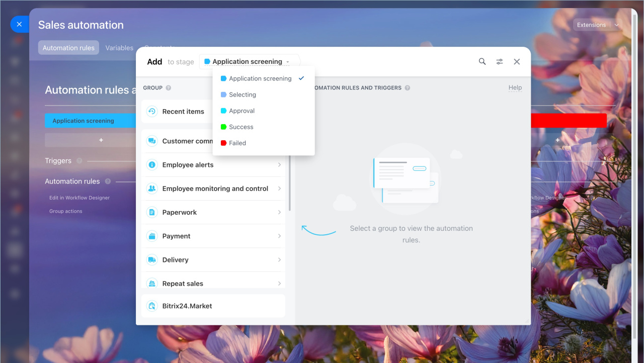Open the search magnifier in Add dialog
This screenshot has height=363, width=644.
coord(482,61)
